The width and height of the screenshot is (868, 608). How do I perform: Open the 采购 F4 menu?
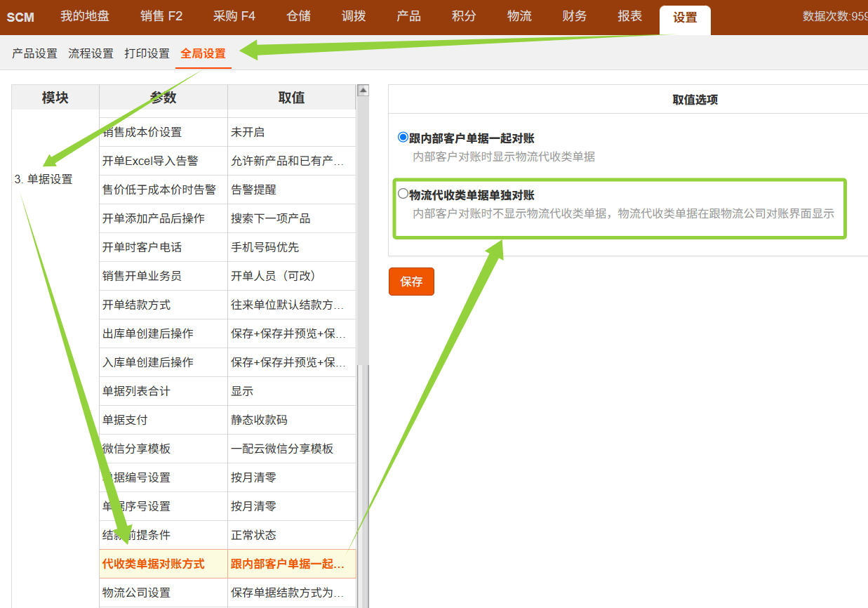(234, 16)
